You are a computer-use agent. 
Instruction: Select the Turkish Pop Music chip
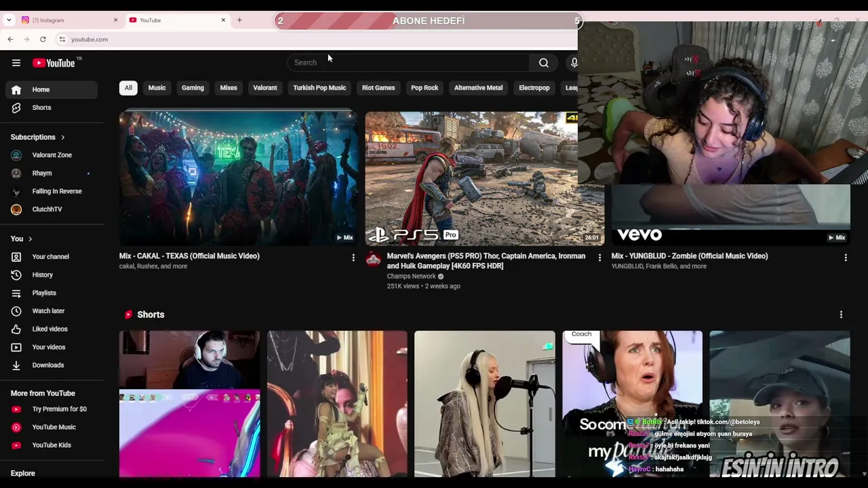tap(319, 88)
